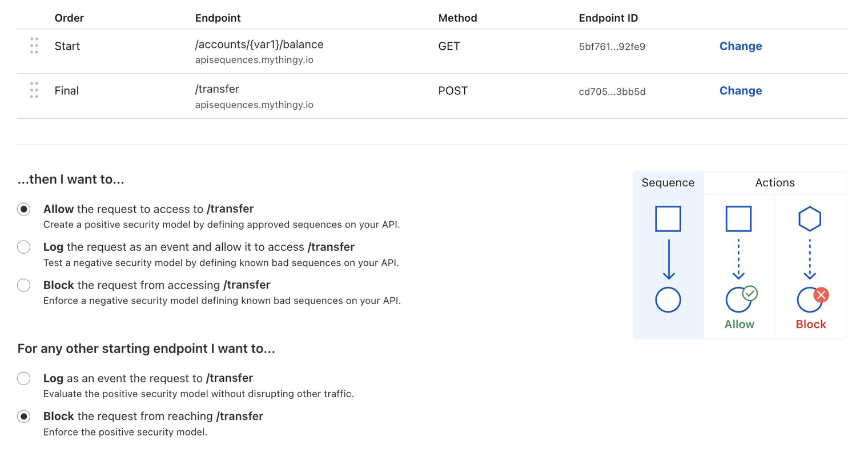Click the Sequence tab in the diagram
Image resolution: width=868 pixels, height=452 pixels.
(668, 183)
